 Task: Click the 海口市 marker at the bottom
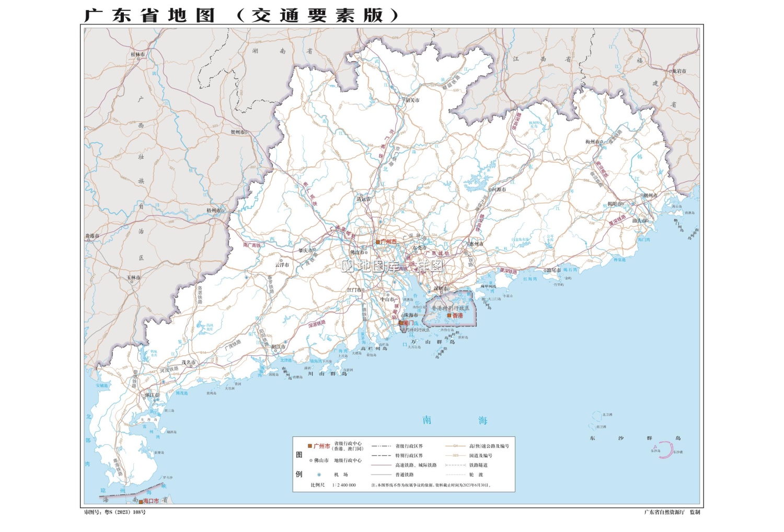point(141,500)
